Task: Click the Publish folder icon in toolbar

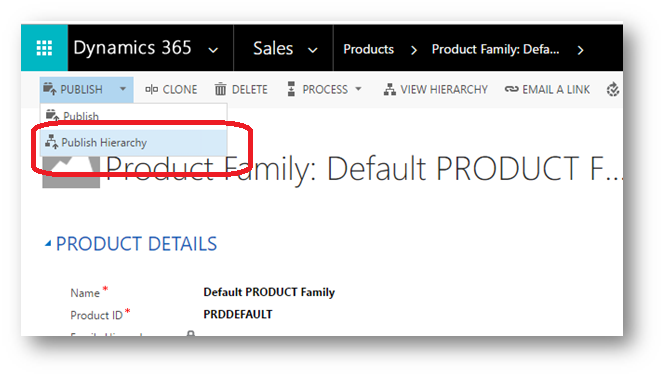Action: [50, 89]
